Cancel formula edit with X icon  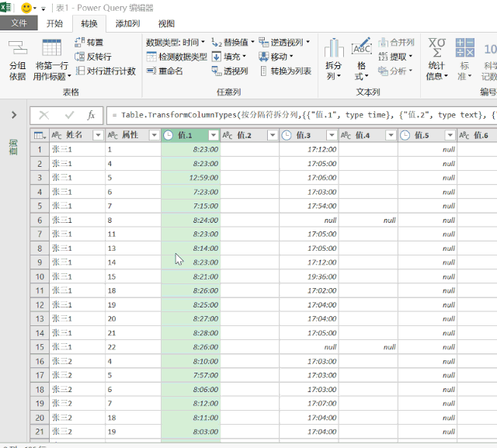[x=43, y=115]
